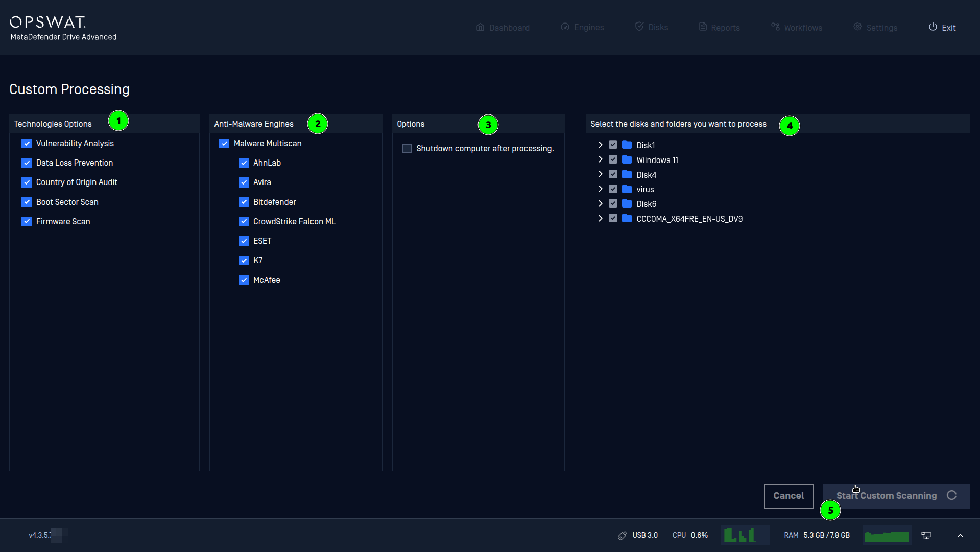Click the Exit button
Viewport: 980px width, 552px height.
[942, 28]
